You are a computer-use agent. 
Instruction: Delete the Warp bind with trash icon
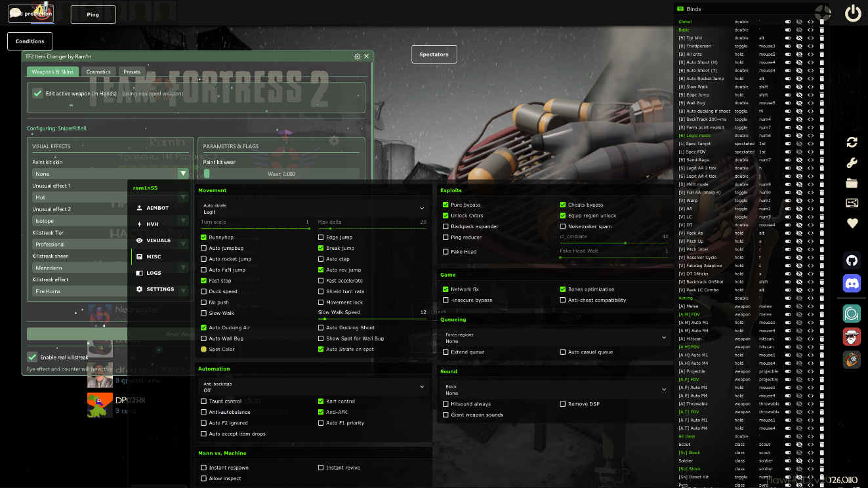point(822,201)
